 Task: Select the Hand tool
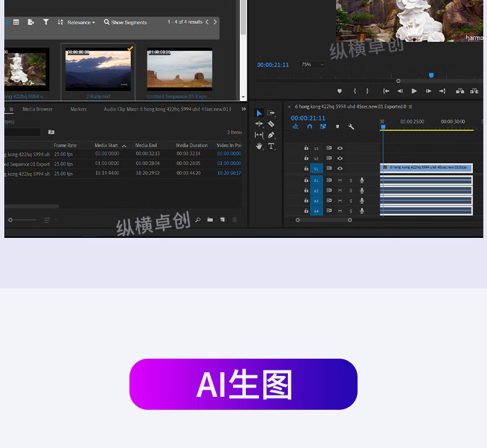pos(259,146)
